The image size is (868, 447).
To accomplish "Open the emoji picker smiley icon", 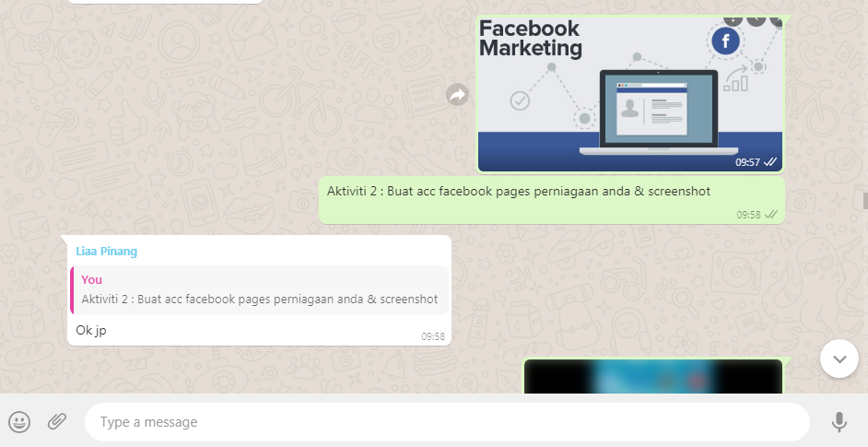I will 19,422.
